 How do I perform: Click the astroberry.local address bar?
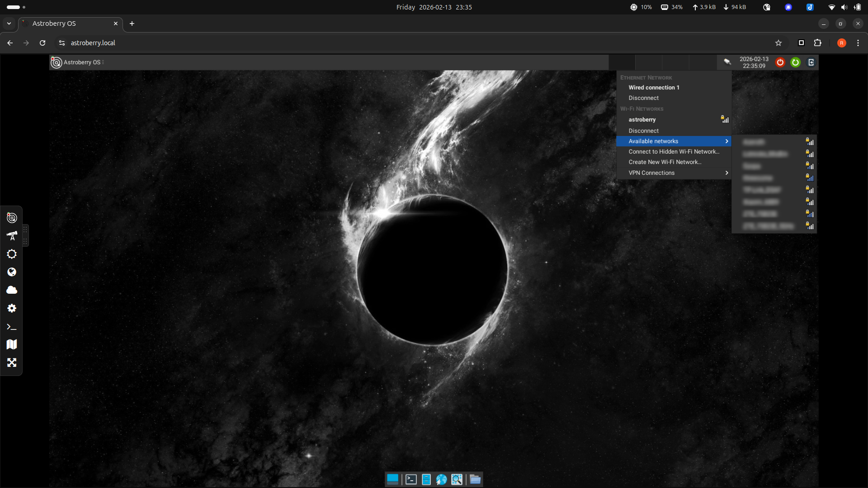point(93,43)
